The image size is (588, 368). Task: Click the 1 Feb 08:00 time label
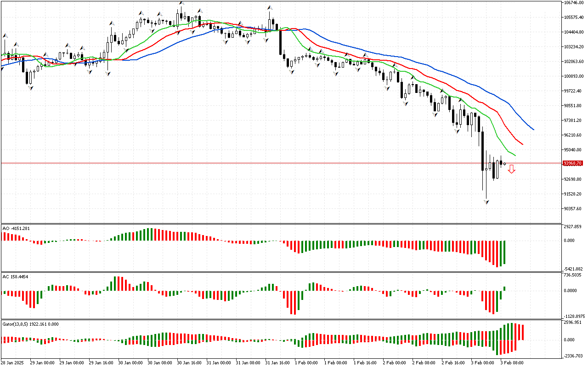pos(336,363)
